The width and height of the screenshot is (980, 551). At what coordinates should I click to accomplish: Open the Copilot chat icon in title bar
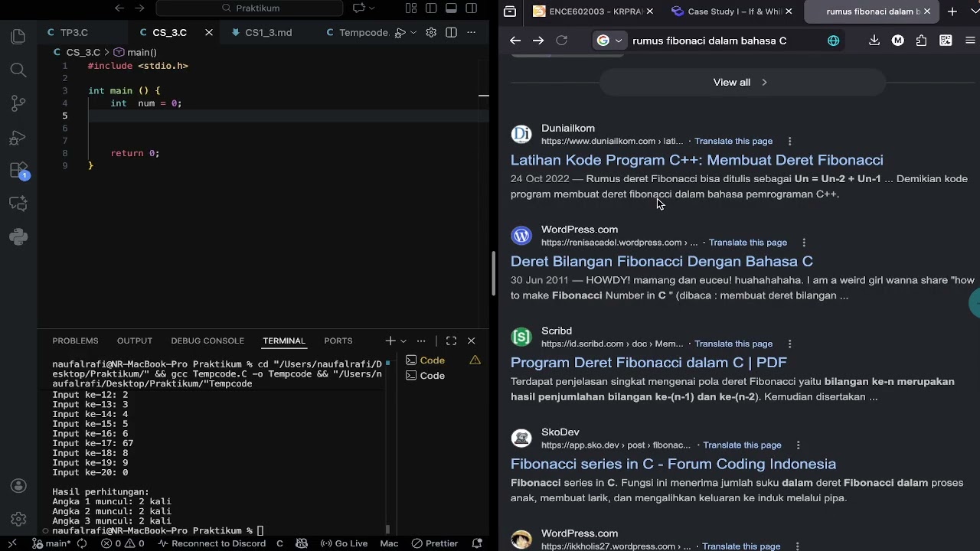pos(358,8)
